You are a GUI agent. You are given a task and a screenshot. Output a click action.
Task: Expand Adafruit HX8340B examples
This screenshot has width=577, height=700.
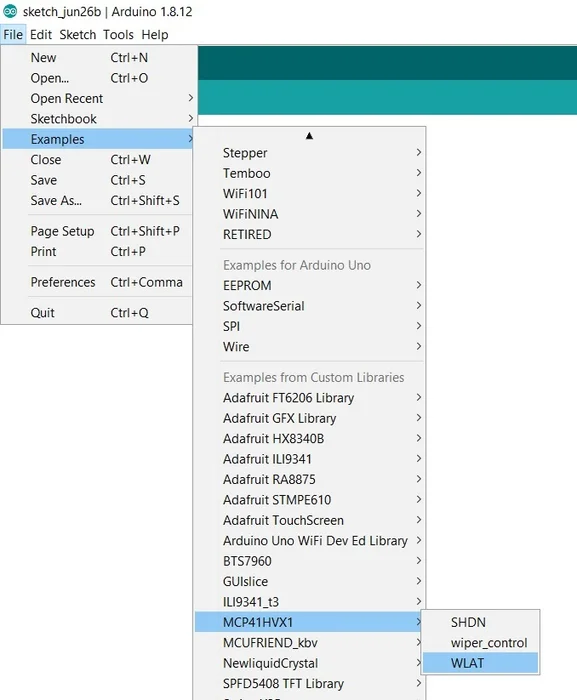[310, 438]
